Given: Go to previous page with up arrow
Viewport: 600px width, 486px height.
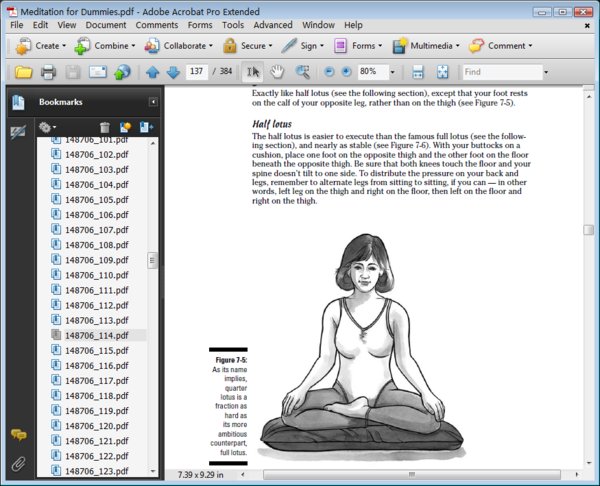Looking at the screenshot, I should click(153, 72).
